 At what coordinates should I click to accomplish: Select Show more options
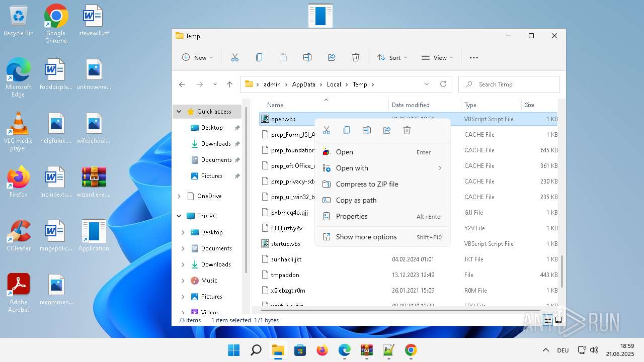(382, 237)
